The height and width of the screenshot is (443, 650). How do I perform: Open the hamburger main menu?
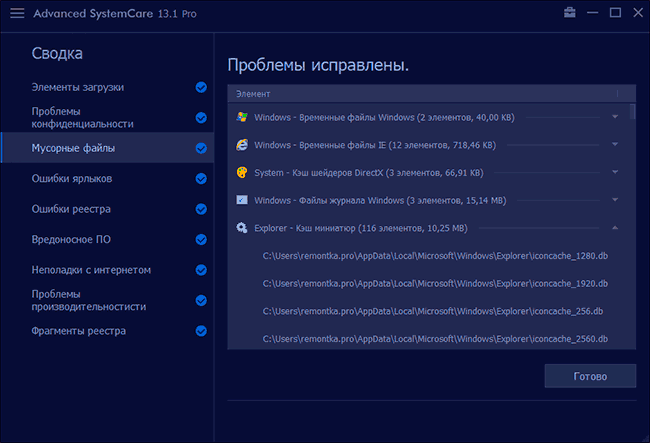17,13
